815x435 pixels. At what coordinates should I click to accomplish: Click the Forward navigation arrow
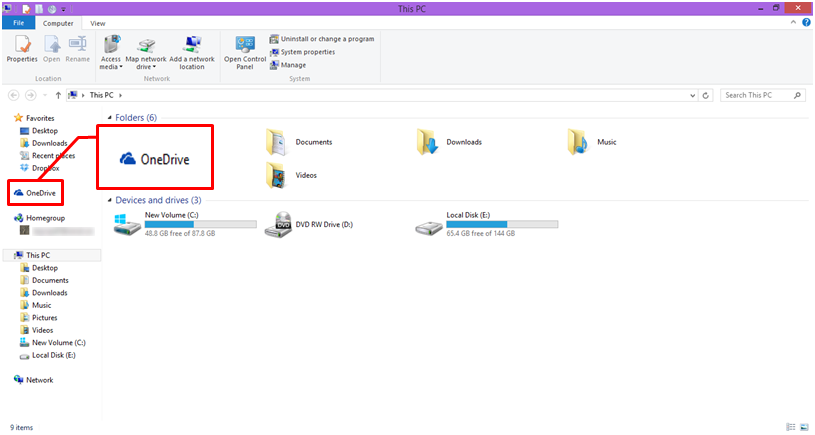click(31, 95)
